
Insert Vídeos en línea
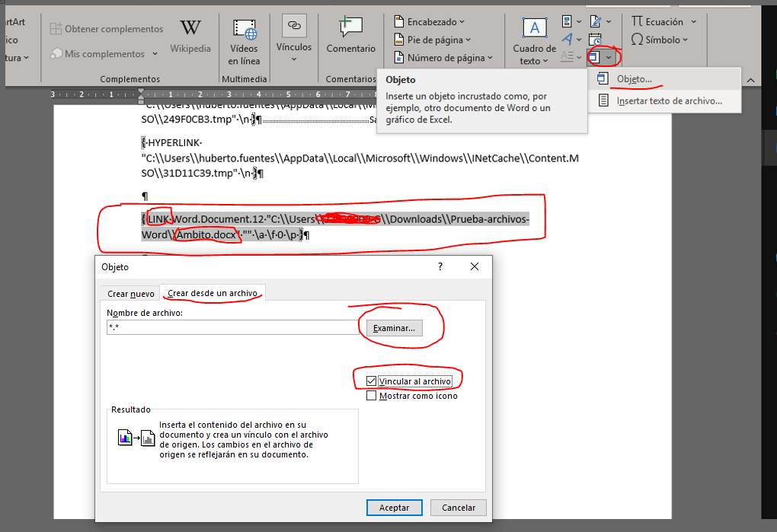pos(244,42)
